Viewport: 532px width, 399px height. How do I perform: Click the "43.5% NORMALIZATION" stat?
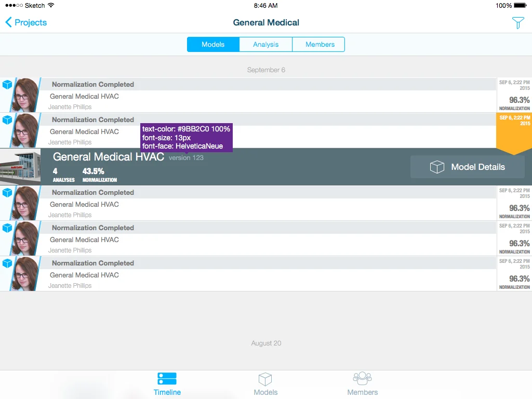coord(99,175)
